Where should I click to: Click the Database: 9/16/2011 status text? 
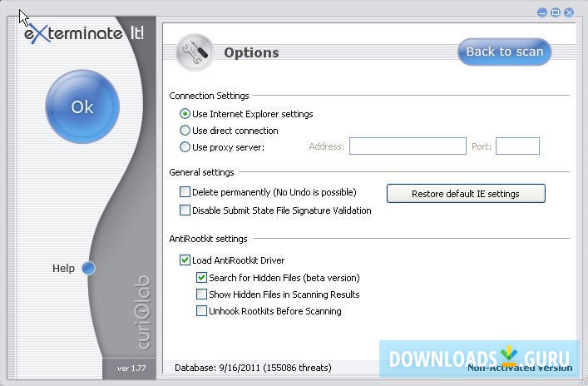[253, 368]
